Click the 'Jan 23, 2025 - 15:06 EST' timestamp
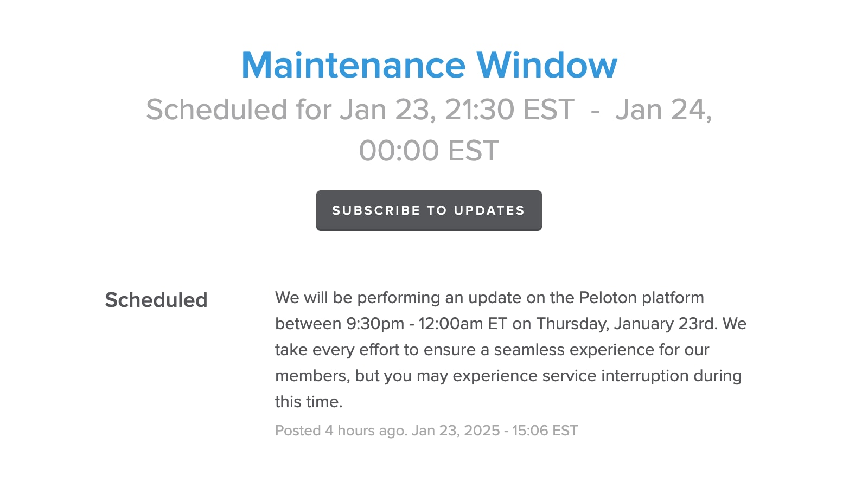This screenshot has width=868, height=488. 495,431
